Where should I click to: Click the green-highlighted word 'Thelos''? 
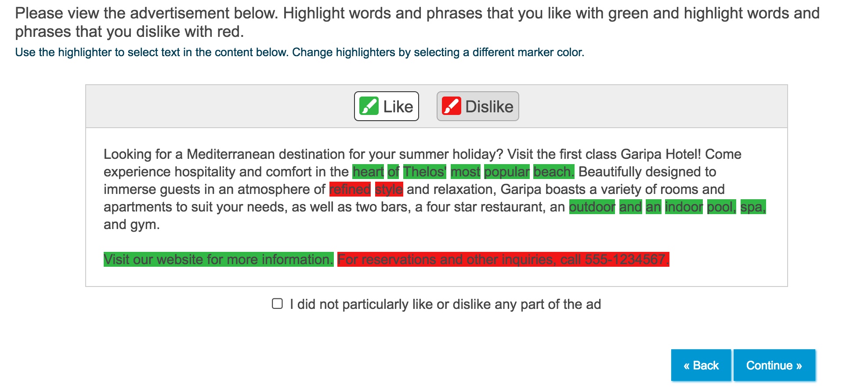pyautogui.click(x=424, y=172)
